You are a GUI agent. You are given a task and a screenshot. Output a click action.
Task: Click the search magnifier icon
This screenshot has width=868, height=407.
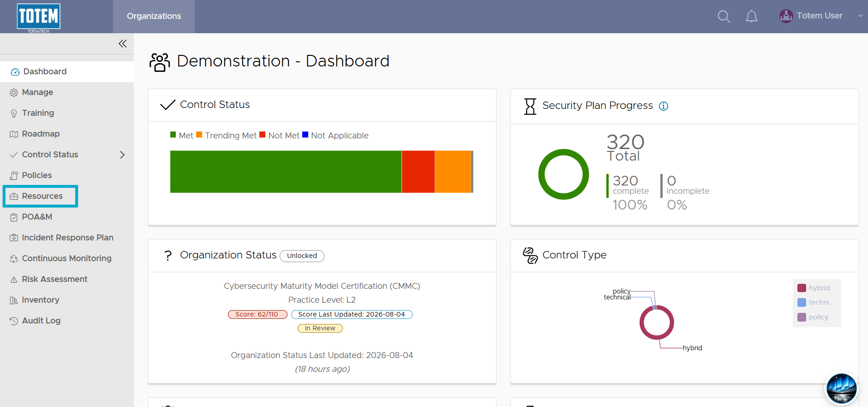click(x=724, y=17)
